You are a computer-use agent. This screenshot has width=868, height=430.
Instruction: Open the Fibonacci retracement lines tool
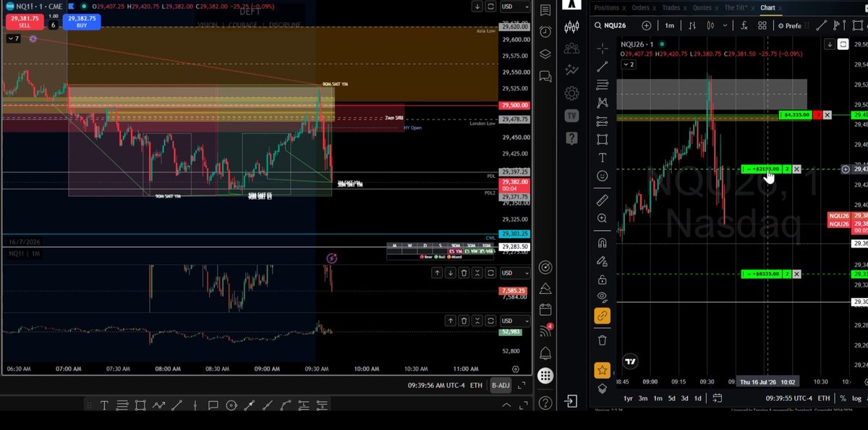603,85
